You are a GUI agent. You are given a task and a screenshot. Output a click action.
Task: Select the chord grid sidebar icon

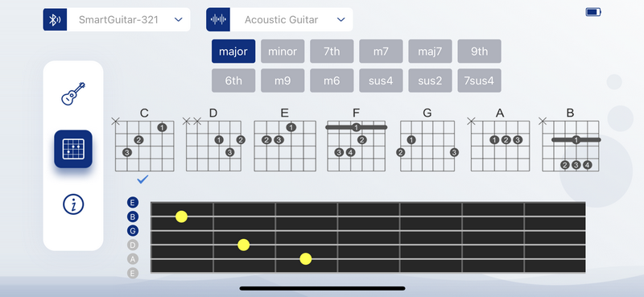73,149
